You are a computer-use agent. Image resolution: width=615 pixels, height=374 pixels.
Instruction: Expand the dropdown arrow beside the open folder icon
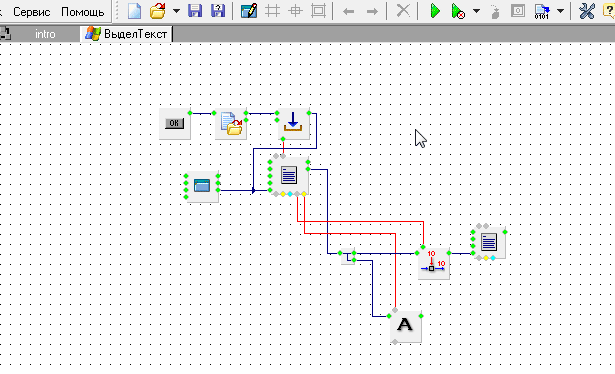[176, 11]
